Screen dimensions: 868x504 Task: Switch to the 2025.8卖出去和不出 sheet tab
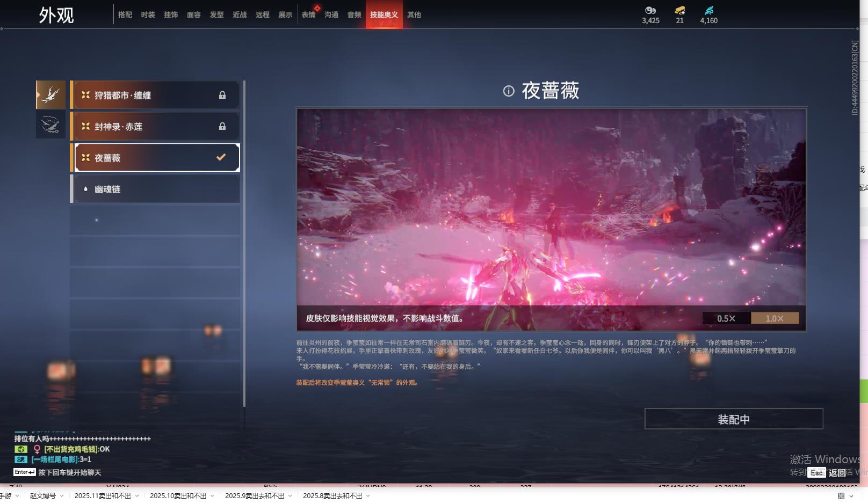(x=332, y=496)
